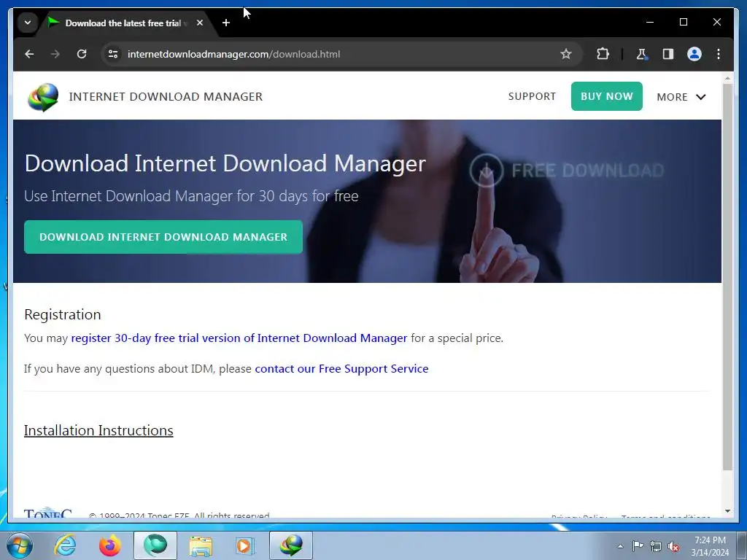Open the Windows Start menu

[19, 545]
